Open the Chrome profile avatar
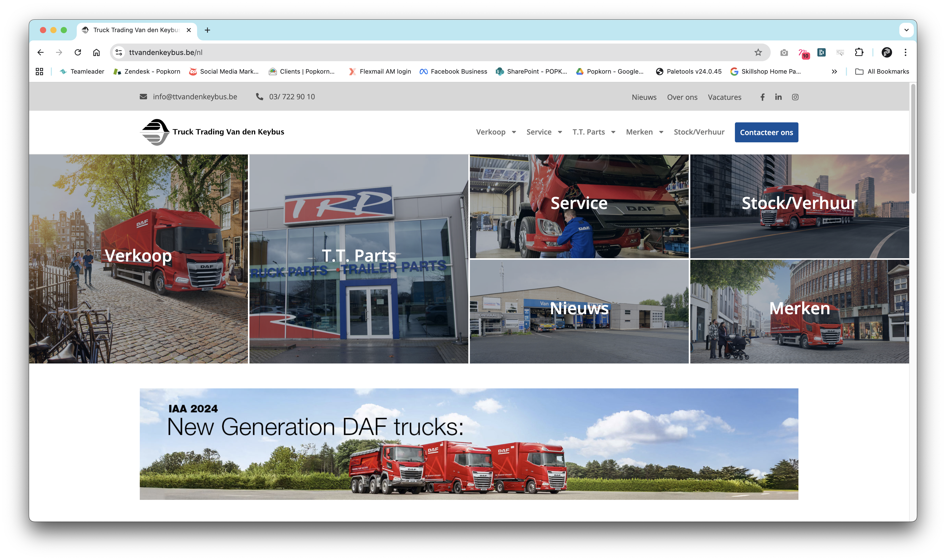The width and height of the screenshot is (946, 560). [887, 52]
